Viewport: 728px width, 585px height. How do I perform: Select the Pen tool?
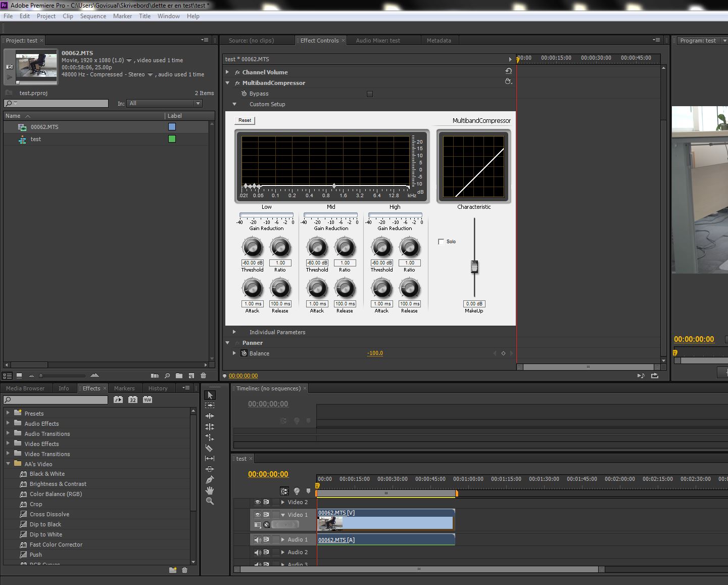[x=210, y=480]
